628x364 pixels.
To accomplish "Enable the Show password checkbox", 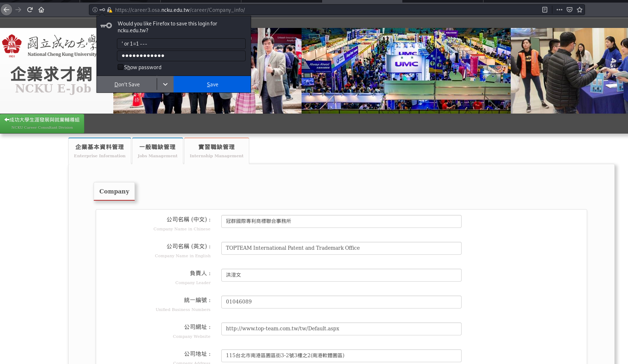I will [x=121, y=67].
